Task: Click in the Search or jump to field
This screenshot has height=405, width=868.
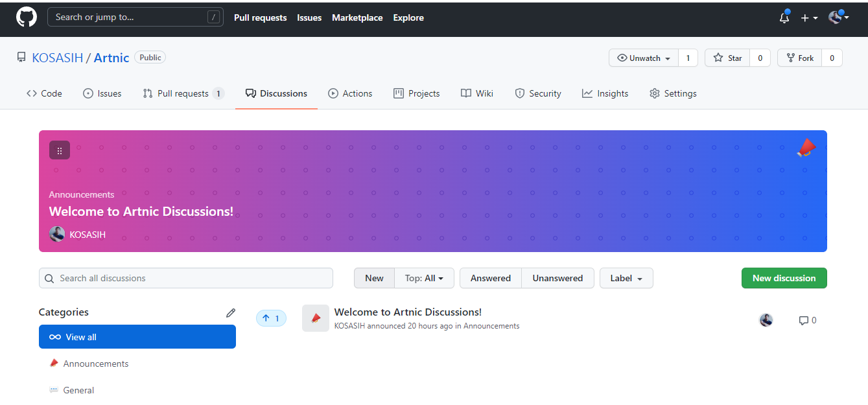Action: tap(135, 17)
